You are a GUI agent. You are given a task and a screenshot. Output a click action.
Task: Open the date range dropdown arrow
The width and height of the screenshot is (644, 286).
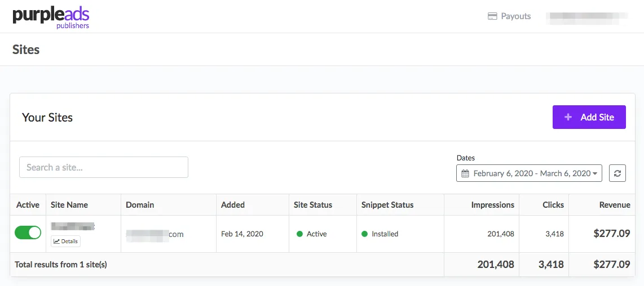(x=595, y=173)
